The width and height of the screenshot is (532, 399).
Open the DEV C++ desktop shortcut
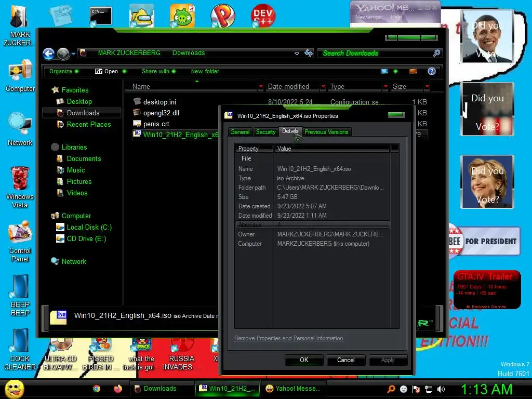(x=263, y=15)
